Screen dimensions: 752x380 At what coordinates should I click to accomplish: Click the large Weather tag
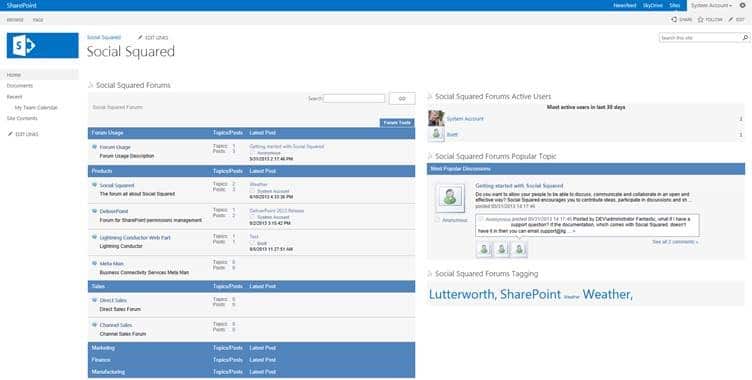tap(608, 294)
